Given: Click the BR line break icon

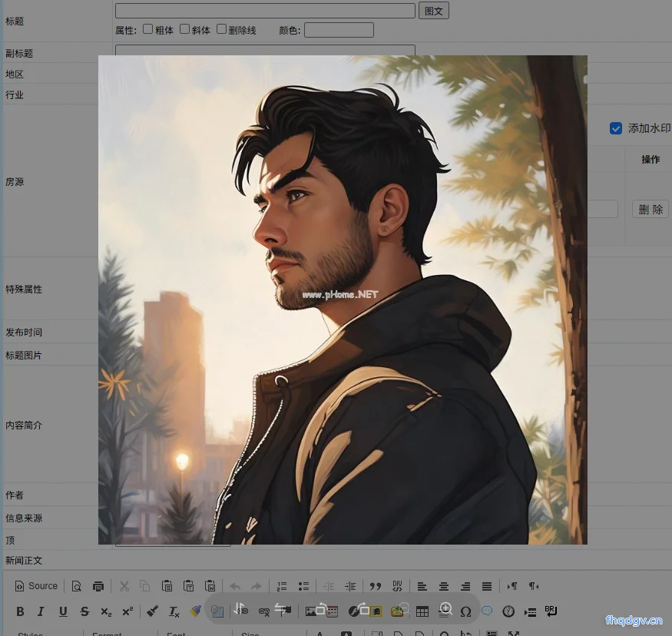Looking at the screenshot, I should coord(551,611).
